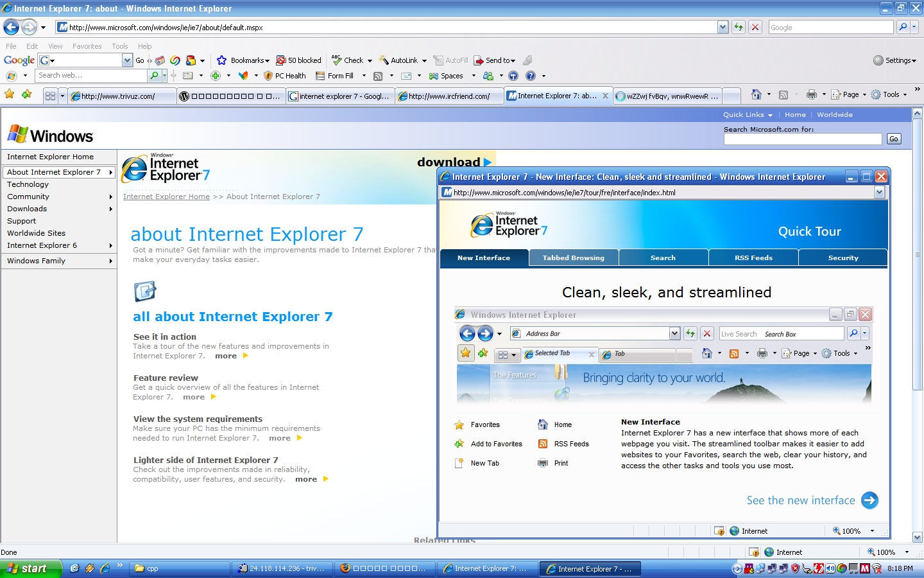Screen dimensions: 924x578
Task: Click the blue question mark help icon
Action: click(530, 76)
